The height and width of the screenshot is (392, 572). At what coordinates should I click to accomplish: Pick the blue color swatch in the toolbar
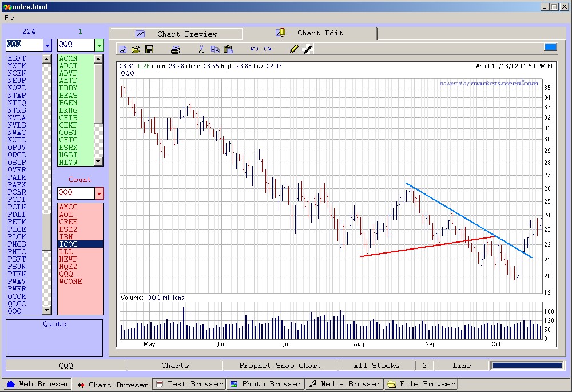[550, 47]
